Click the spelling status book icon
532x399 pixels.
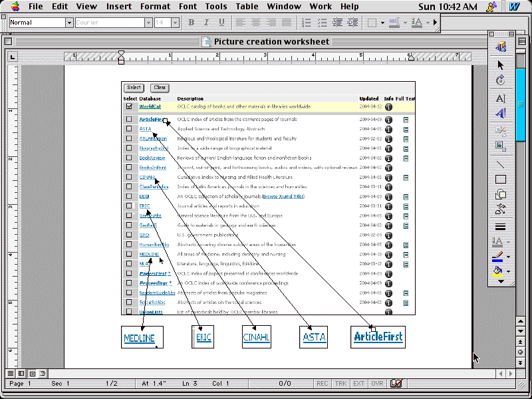click(396, 384)
